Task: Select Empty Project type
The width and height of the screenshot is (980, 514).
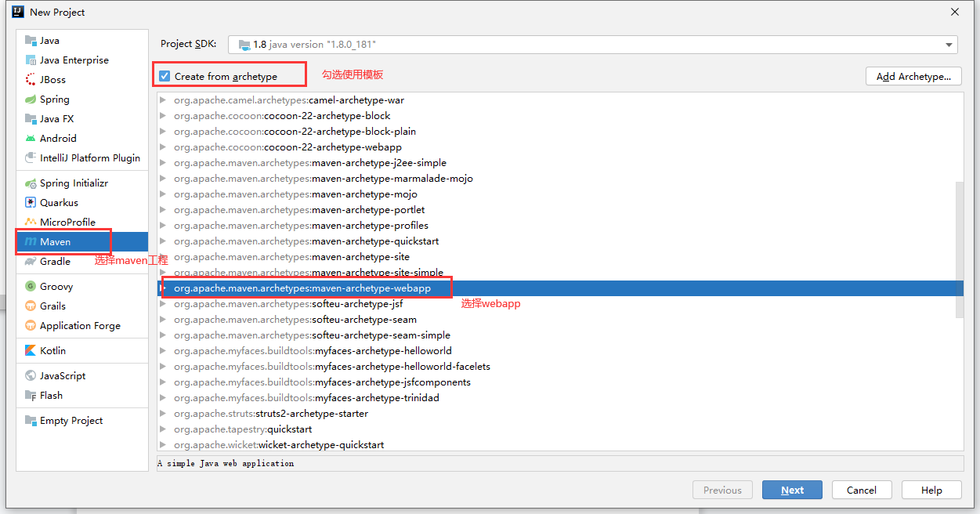Action: (82, 421)
